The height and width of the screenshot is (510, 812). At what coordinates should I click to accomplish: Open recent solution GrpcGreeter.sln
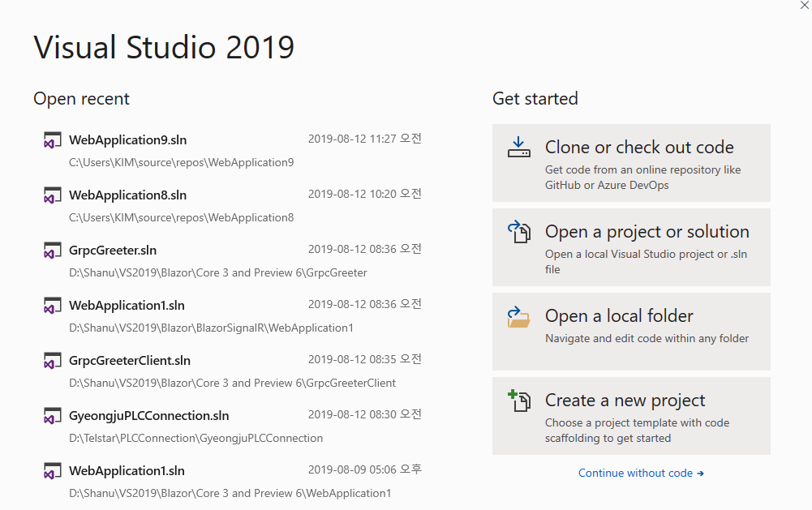[x=113, y=250]
